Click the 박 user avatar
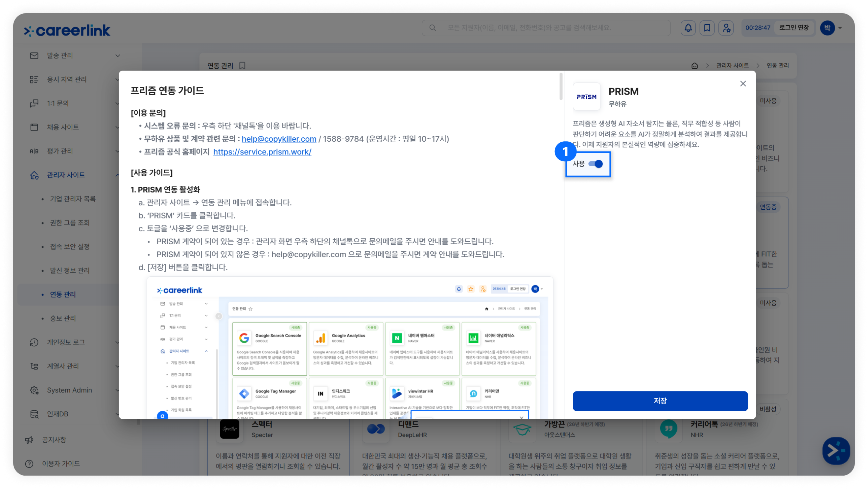This screenshot has height=489, width=868. [827, 28]
